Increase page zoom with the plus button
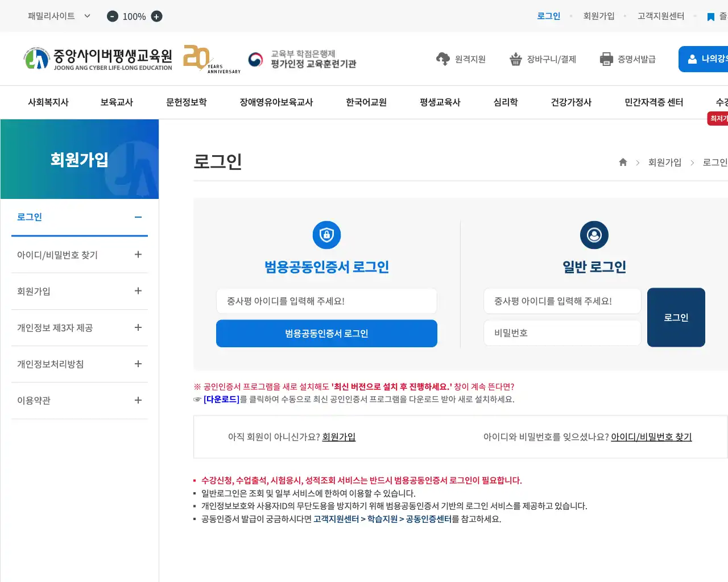 156,16
